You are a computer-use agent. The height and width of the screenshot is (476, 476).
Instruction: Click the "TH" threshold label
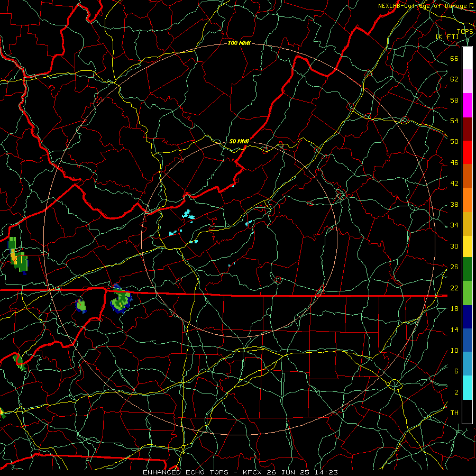click(x=454, y=413)
